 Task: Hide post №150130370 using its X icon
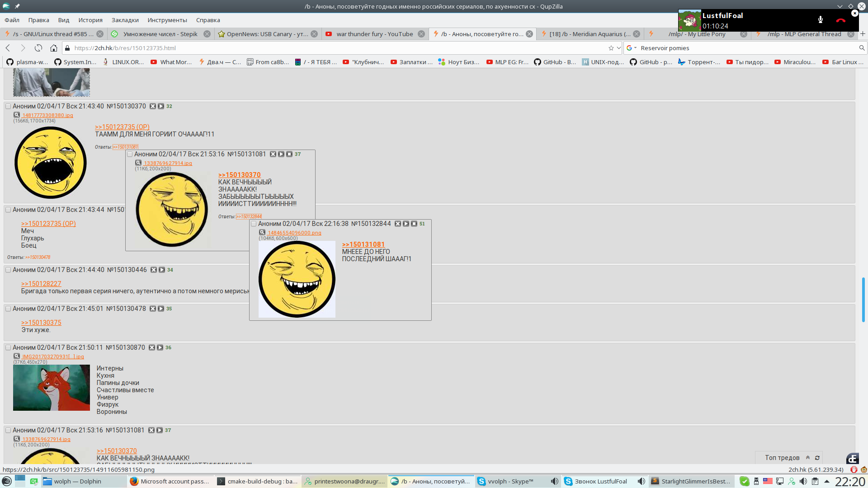(153, 106)
